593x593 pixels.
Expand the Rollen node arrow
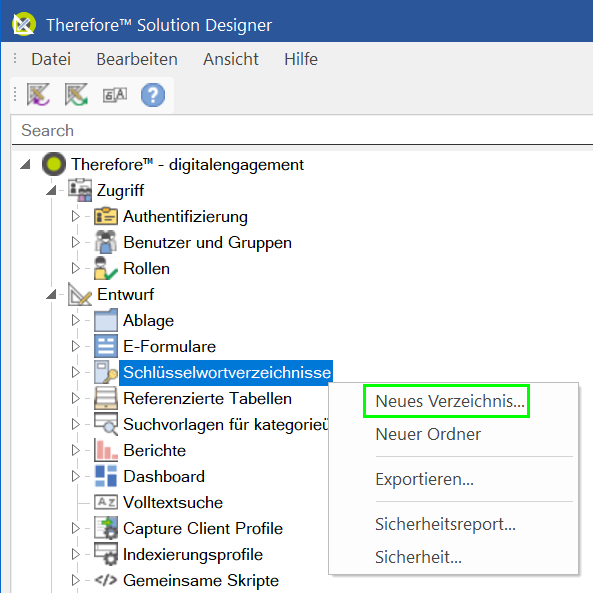76,268
